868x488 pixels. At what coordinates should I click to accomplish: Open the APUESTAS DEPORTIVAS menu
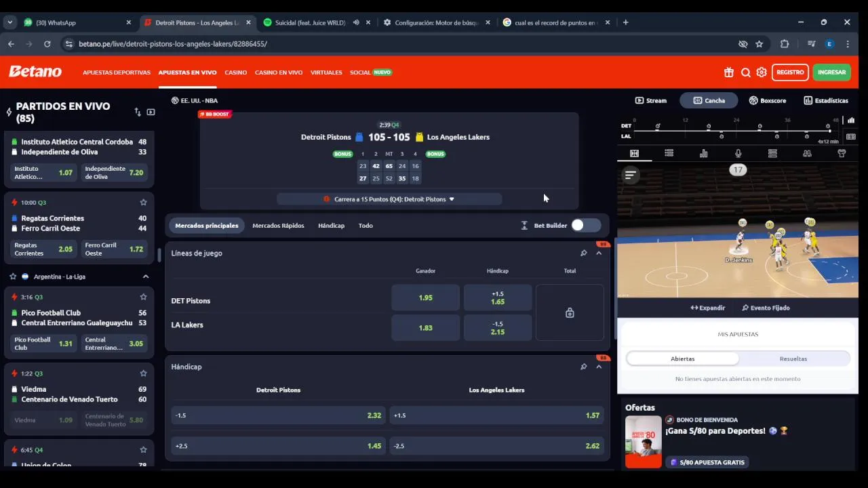(117, 73)
